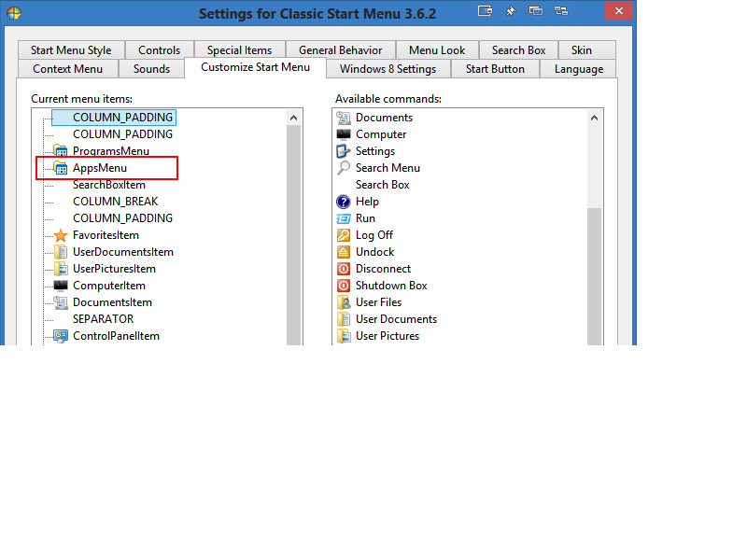Viewport: 747px width, 560px height.
Task: Select the SearchBoxItem tree entry
Action: point(109,185)
